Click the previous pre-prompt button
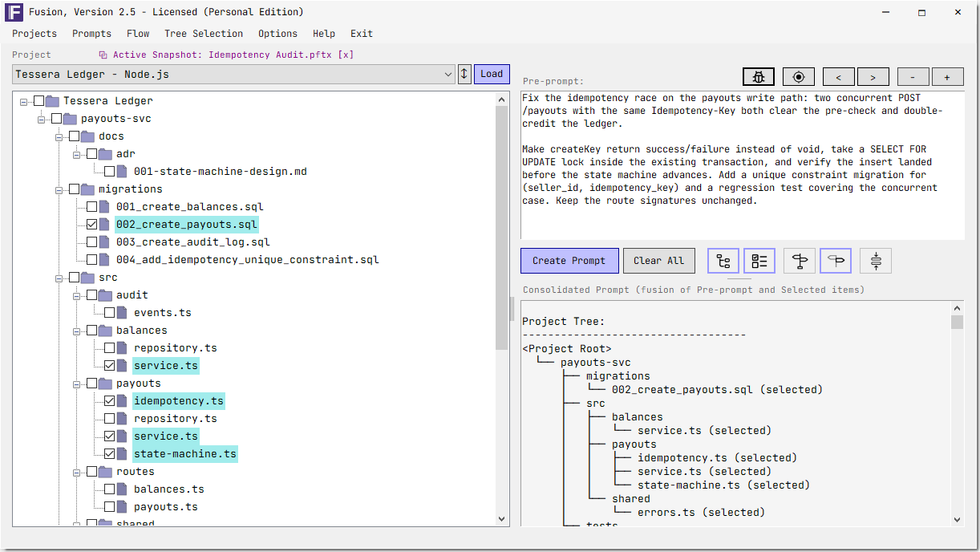 (839, 77)
